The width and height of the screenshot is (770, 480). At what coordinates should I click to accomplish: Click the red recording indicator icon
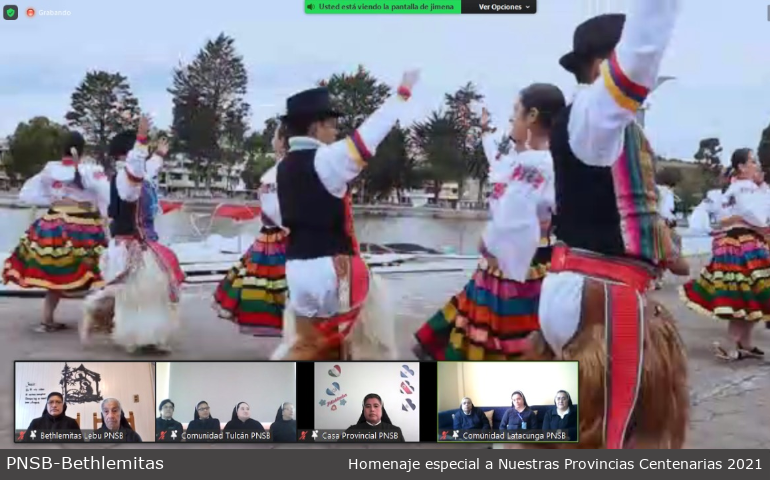pos(30,12)
